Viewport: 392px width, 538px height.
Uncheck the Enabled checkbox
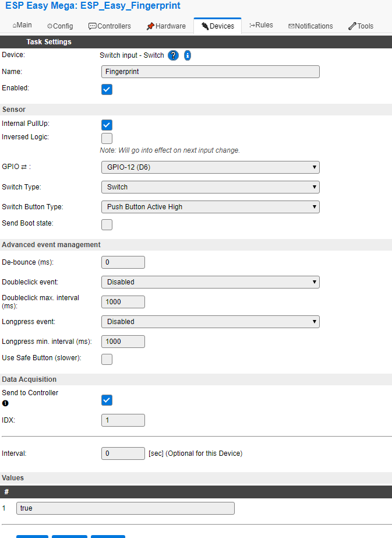(107, 89)
